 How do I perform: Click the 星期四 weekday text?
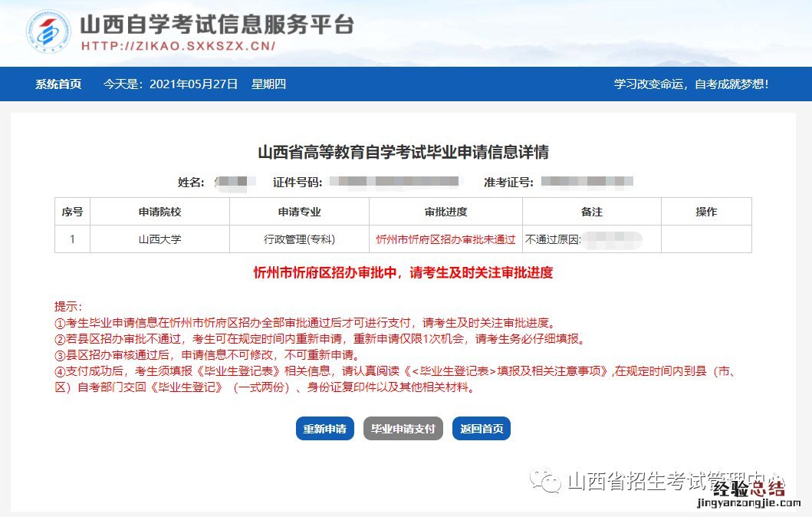coord(269,84)
